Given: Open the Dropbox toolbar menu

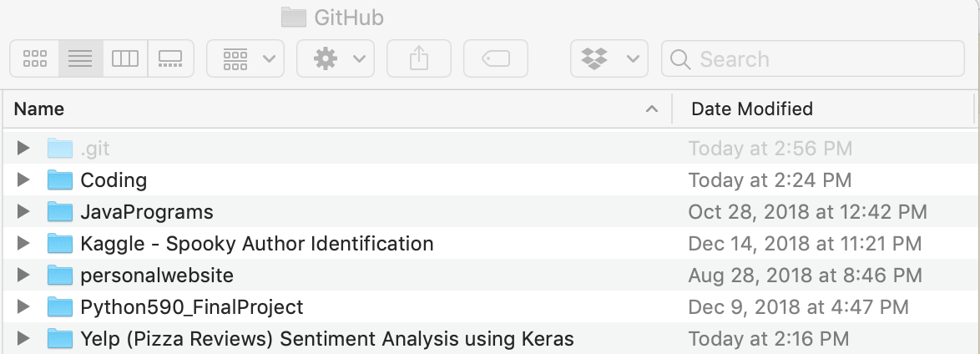Looking at the screenshot, I should point(609,58).
